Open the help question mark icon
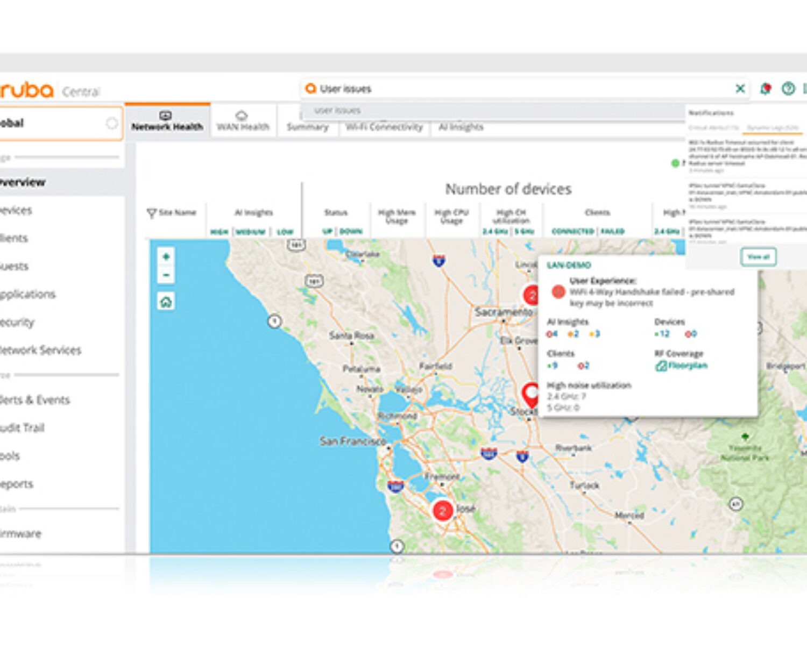The width and height of the screenshot is (807, 672). coord(788,89)
